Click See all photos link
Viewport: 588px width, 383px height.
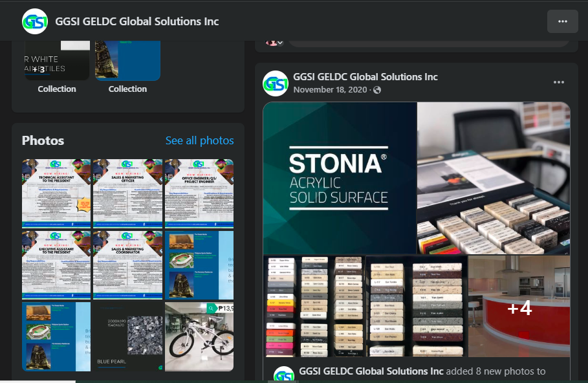(199, 140)
